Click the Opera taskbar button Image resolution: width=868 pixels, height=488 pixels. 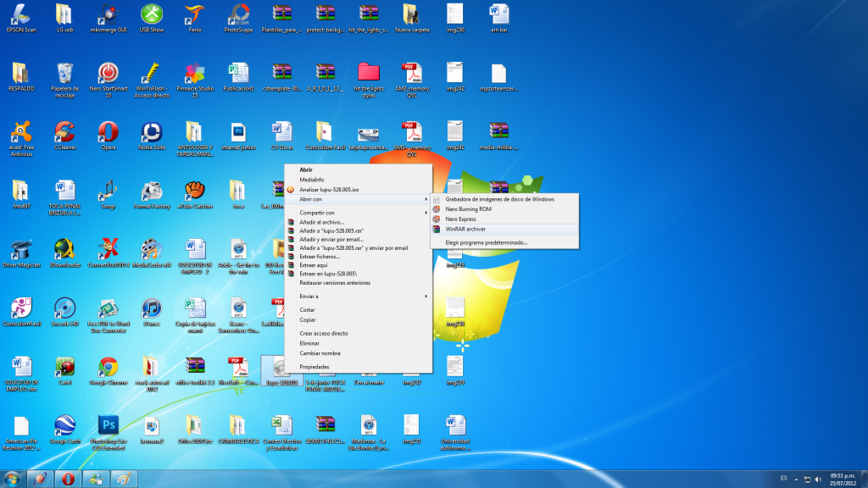(68, 480)
